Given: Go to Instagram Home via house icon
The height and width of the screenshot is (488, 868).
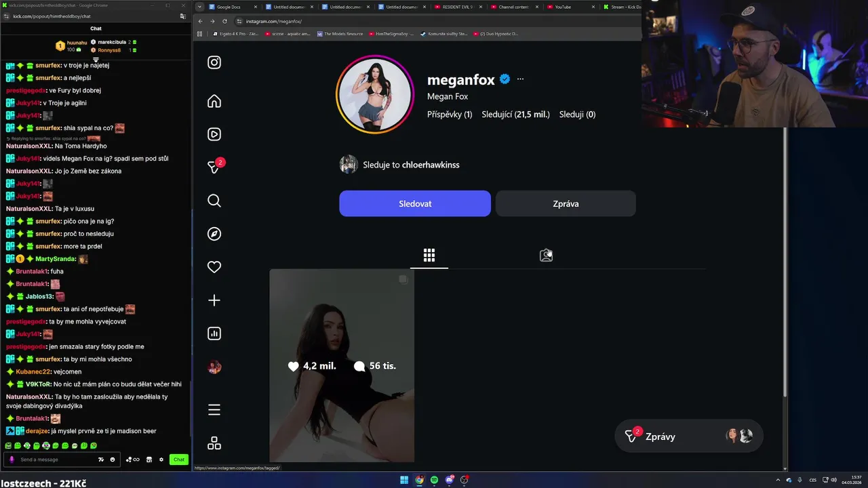Looking at the screenshot, I should click(x=214, y=101).
